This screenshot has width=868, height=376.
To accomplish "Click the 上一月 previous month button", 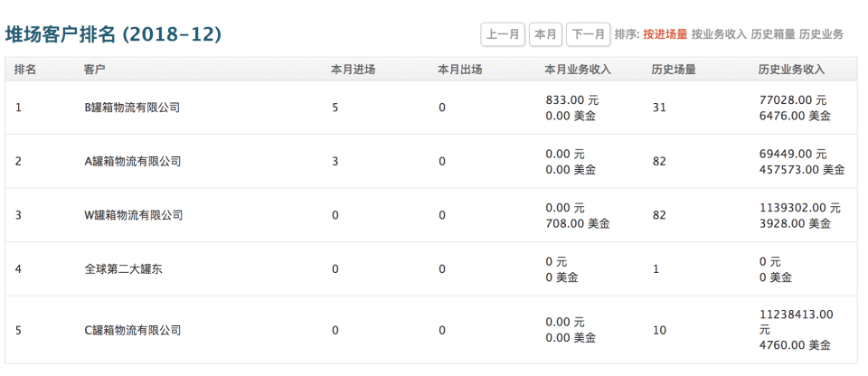I will (503, 34).
